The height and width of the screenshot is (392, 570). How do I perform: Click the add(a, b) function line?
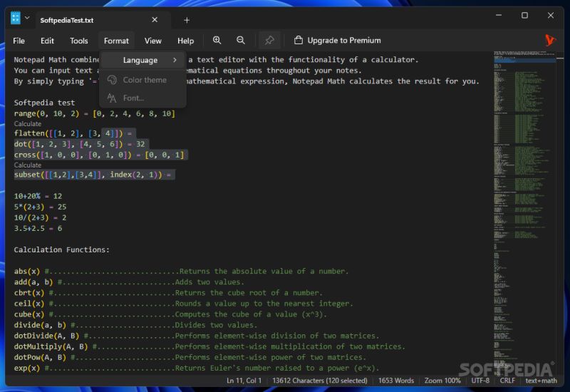pyautogui.click(x=129, y=282)
